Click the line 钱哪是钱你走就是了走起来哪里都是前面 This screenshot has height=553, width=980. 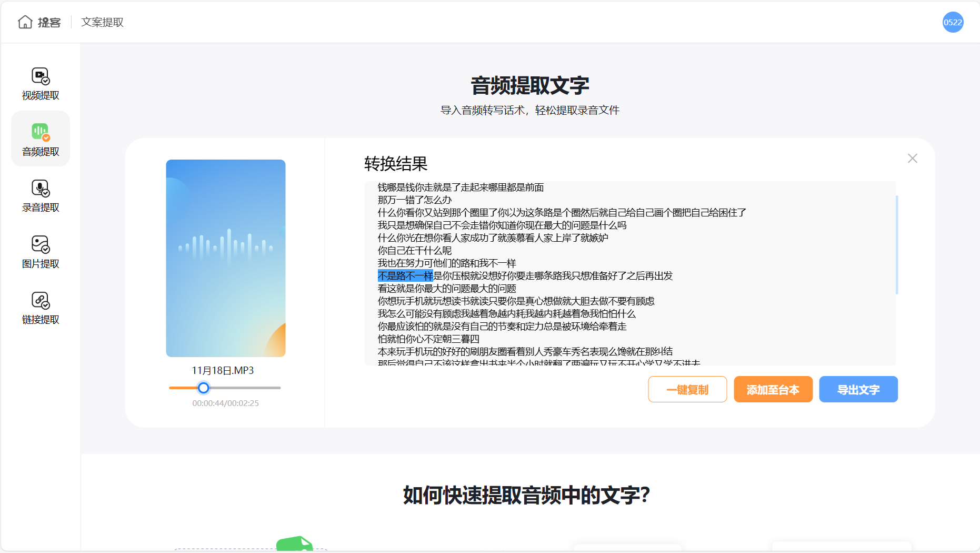461,187
